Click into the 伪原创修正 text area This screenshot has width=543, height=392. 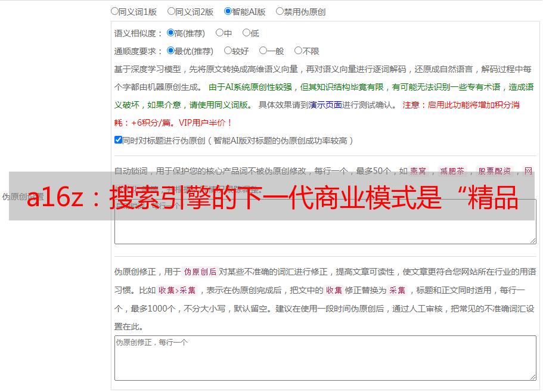325,357
